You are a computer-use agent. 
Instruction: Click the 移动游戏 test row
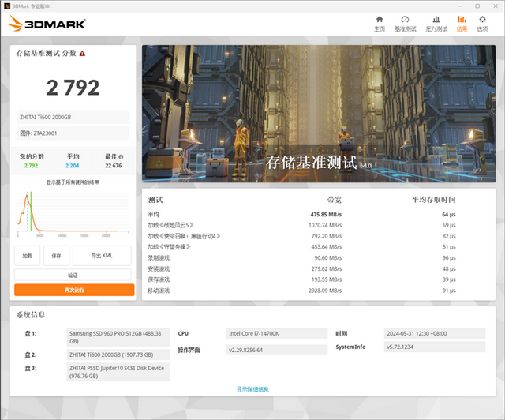click(301, 291)
